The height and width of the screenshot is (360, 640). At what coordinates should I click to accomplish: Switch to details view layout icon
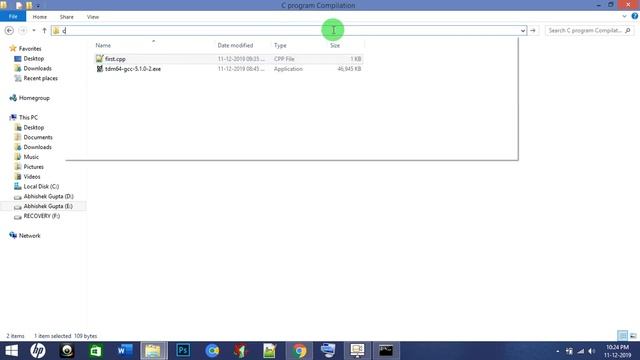622,336
